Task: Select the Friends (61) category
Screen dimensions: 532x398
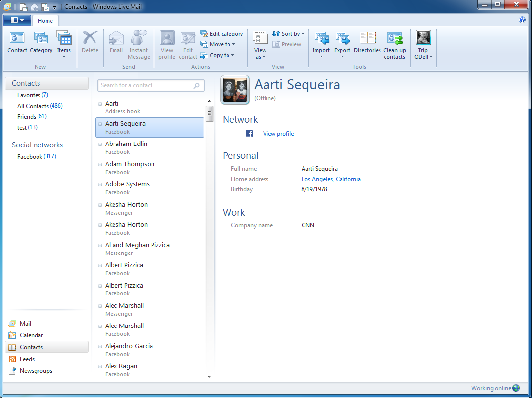Action: (x=32, y=116)
